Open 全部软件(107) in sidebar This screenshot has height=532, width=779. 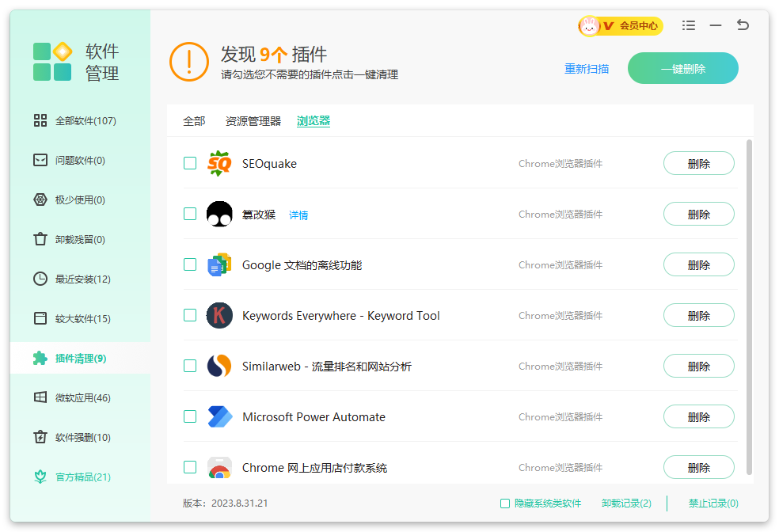point(80,120)
